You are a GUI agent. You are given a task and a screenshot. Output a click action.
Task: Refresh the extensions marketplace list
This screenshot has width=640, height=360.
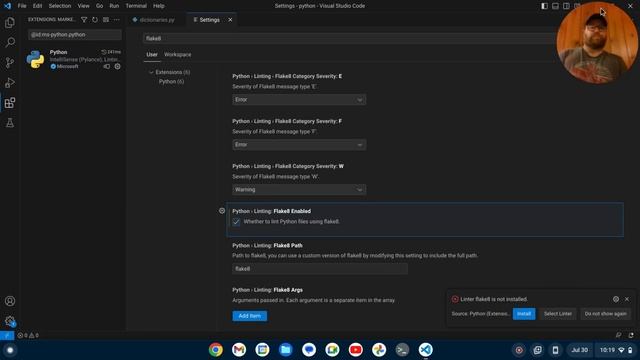pyautogui.click(x=95, y=20)
